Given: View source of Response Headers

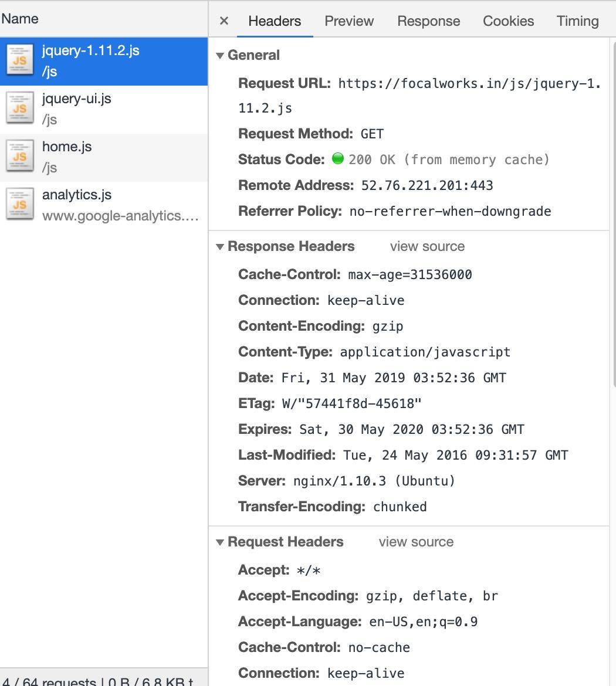Looking at the screenshot, I should coord(427,247).
